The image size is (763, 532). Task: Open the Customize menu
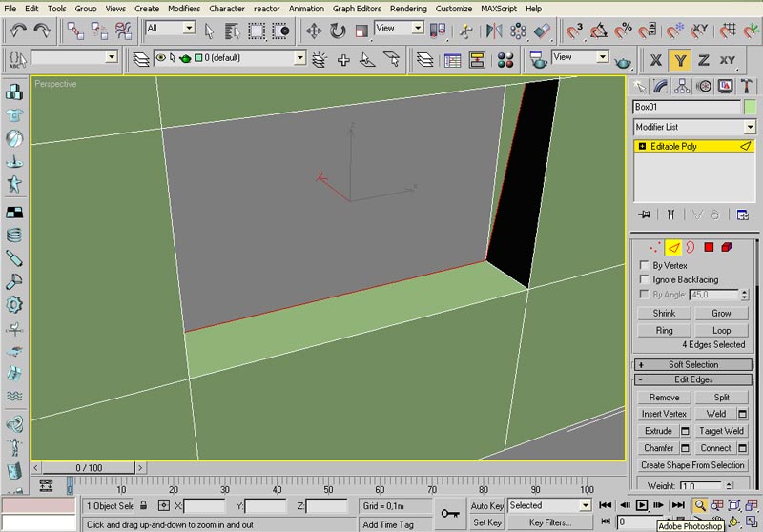[x=454, y=9]
